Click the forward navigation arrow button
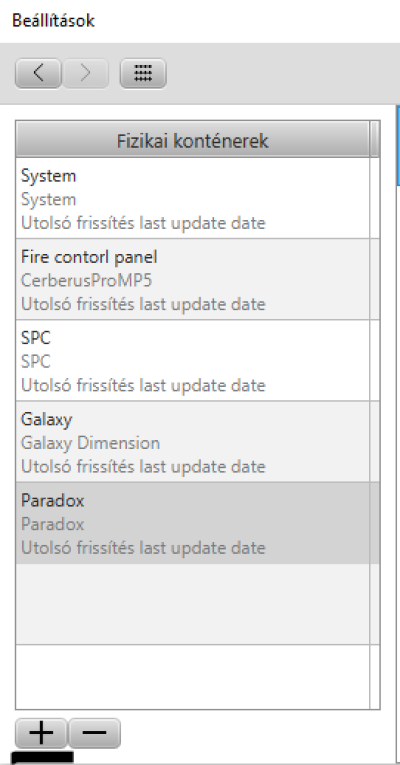 click(x=85, y=74)
